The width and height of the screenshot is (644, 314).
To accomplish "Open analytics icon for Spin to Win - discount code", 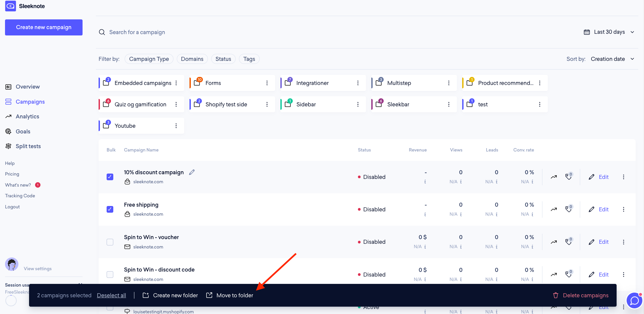I will pyautogui.click(x=554, y=275).
